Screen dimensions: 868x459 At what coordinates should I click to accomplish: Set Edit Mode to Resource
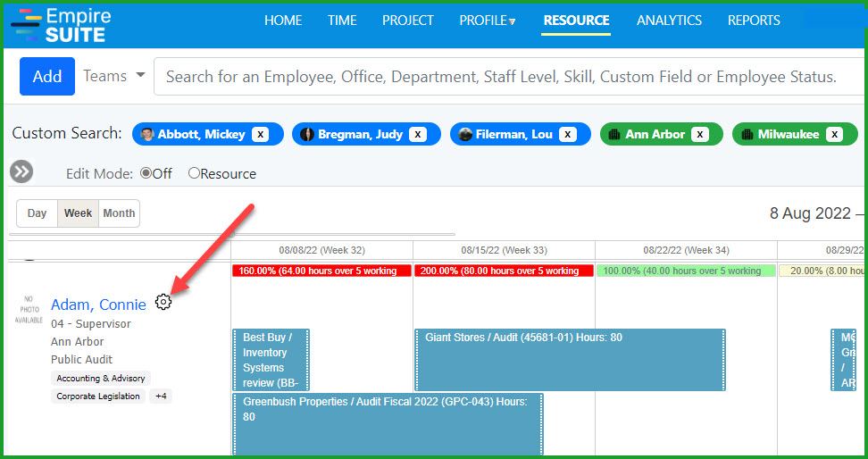point(194,173)
